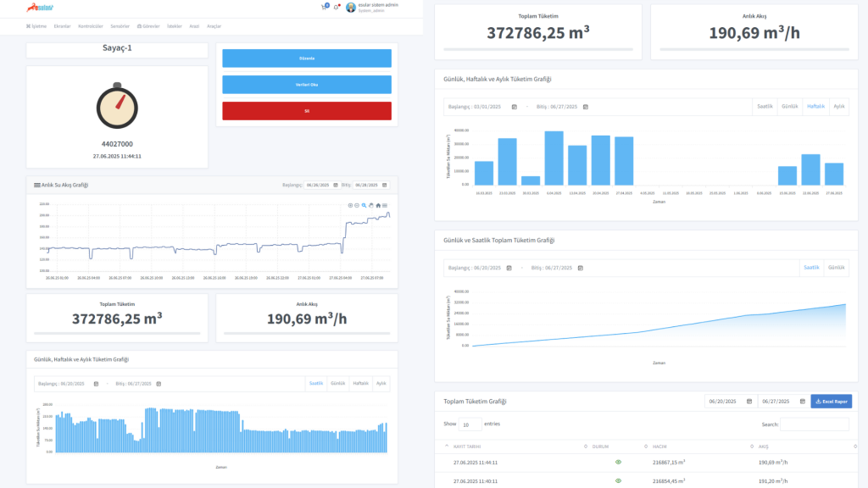Screen dimensions: 868x488
Task: Open notifications via the bell icon
Action: point(336,7)
